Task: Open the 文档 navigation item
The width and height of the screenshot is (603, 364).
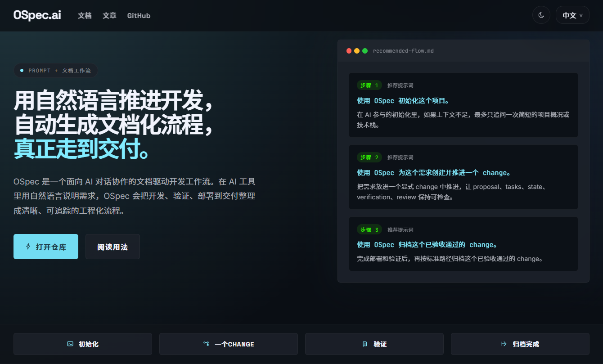Action: click(x=85, y=15)
